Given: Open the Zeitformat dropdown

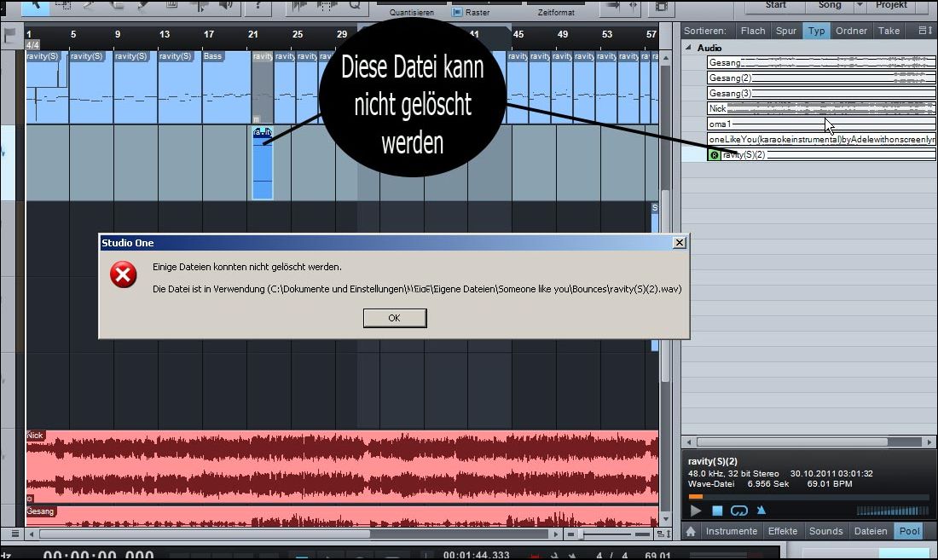Looking at the screenshot, I should click(x=556, y=12).
